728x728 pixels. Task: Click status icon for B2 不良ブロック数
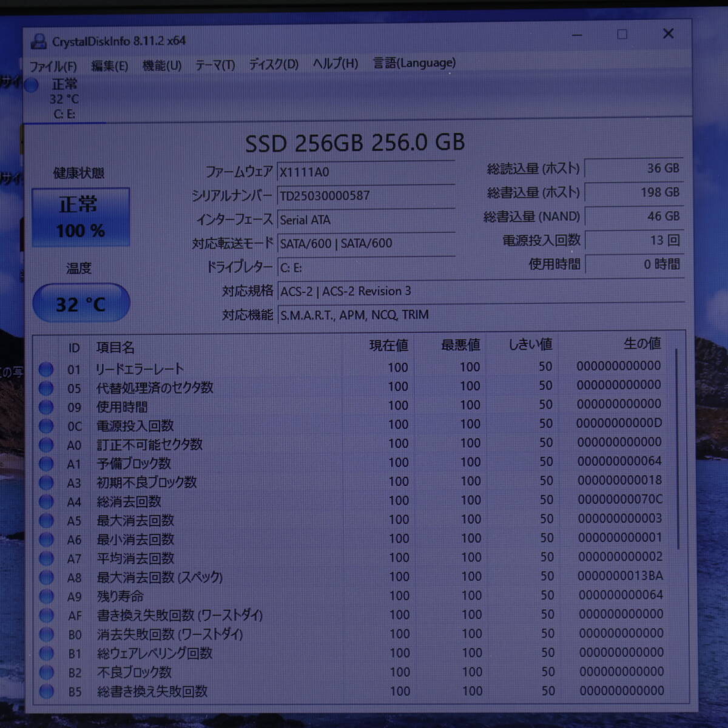point(47,672)
